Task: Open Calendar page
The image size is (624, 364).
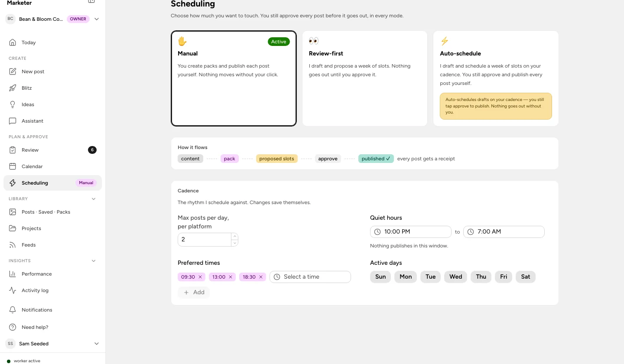Action: point(52,166)
